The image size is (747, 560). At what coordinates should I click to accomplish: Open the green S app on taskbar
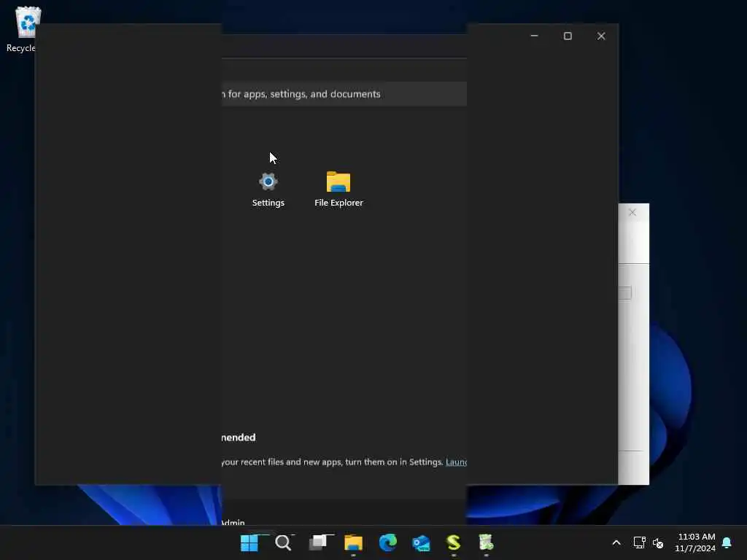454,542
